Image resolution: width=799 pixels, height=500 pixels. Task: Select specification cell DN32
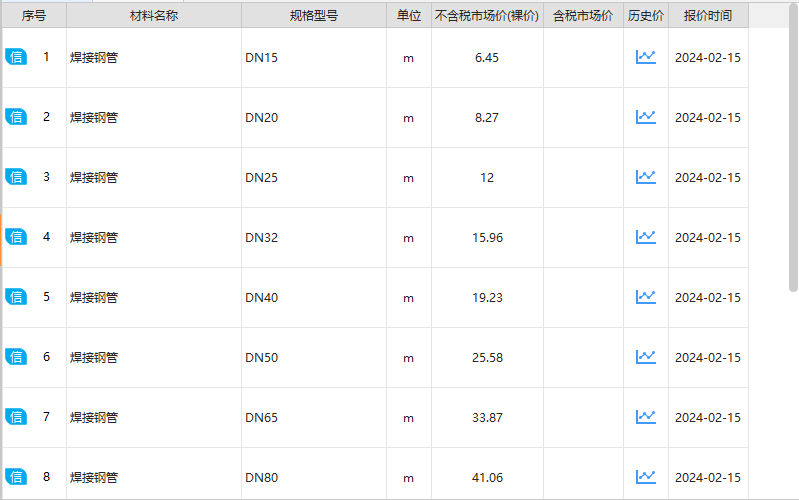[314, 238]
